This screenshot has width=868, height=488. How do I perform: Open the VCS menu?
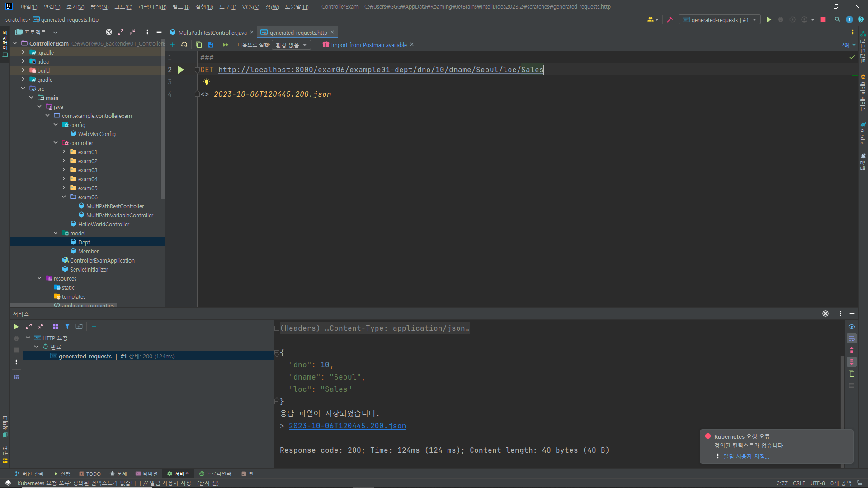[x=250, y=7]
